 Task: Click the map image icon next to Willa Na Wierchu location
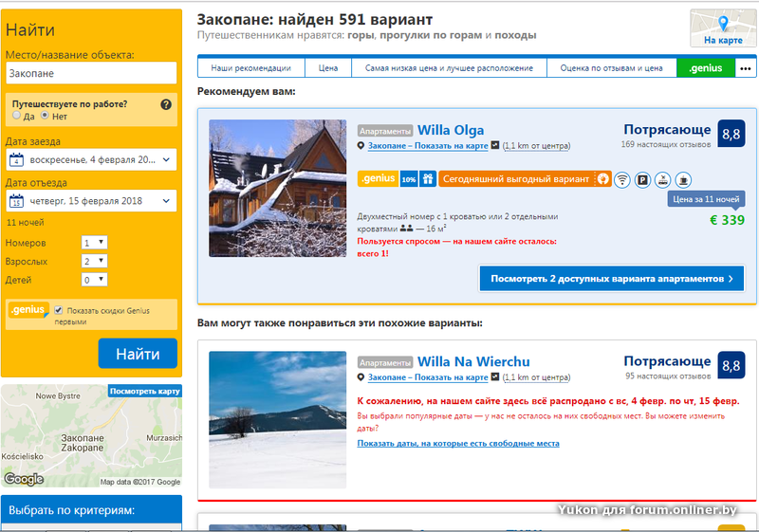point(494,376)
